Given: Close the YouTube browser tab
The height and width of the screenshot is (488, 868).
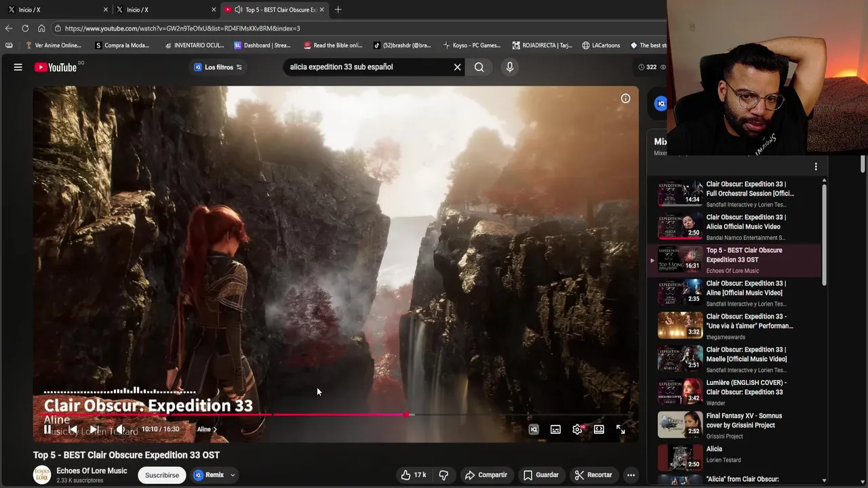Looking at the screenshot, I should point(321,9).
